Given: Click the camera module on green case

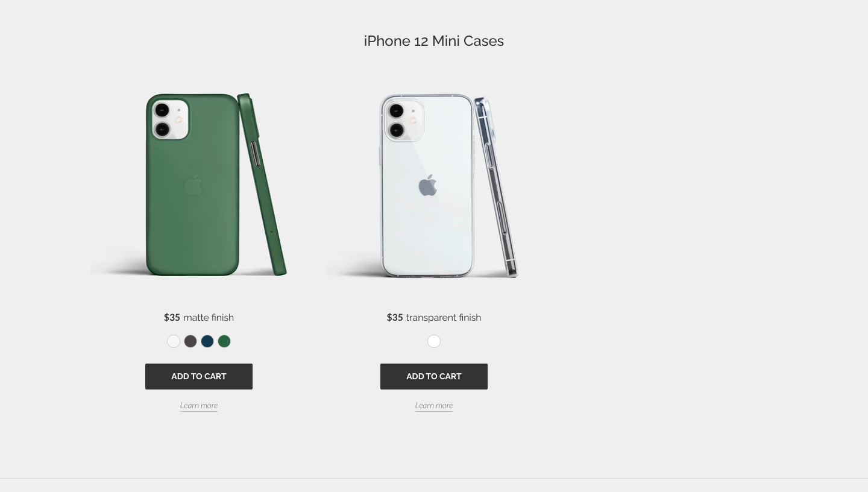Looking at the screenshot, I should [x=170, y=120].
